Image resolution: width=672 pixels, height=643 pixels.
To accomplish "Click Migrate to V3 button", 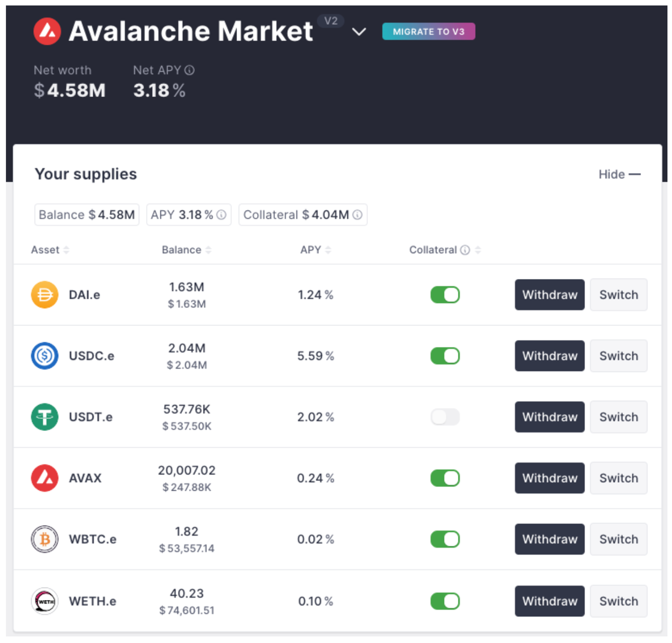I will (428, 32).
